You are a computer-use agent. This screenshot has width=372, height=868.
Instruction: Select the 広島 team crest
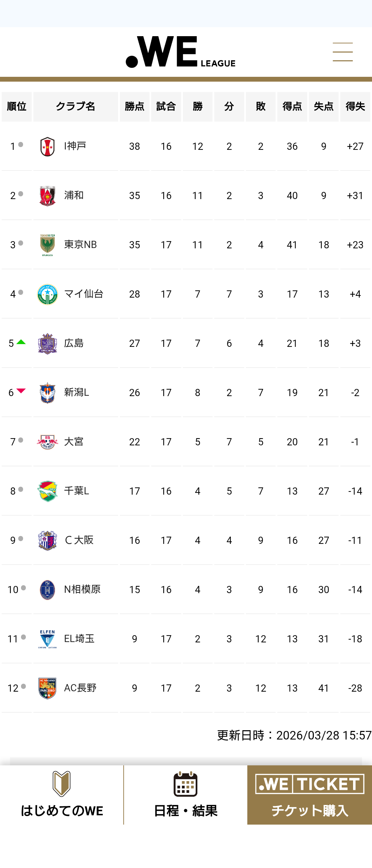(x=48, y=343)
